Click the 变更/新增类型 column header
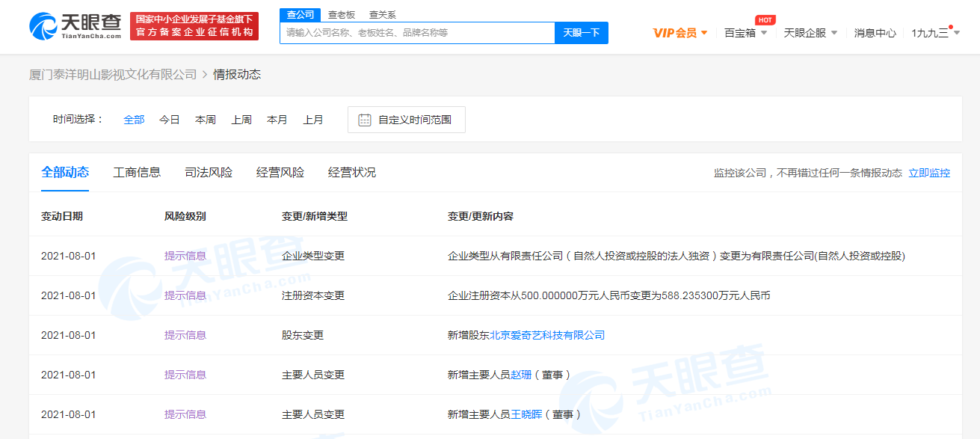 (x=315, y=216)
